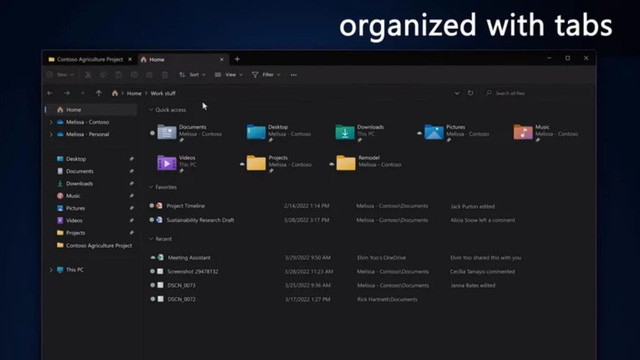
Task: Click the Cut scissors icon in toolbar
Action: coord(88,75)
